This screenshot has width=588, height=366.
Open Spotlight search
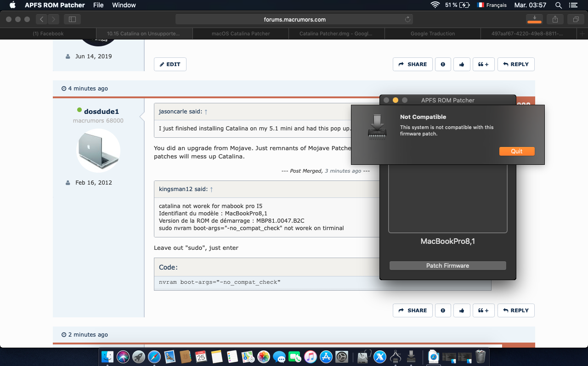559,5
